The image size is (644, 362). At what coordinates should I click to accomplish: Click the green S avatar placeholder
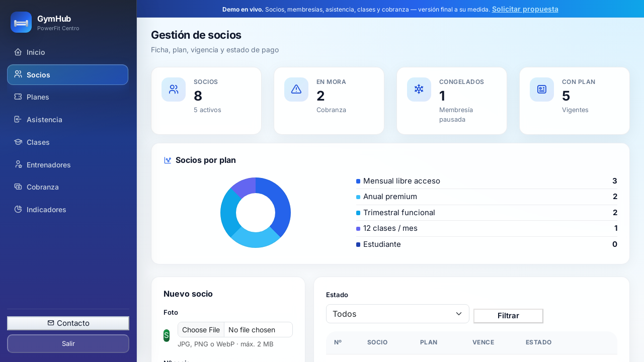(x=167, y=335)
